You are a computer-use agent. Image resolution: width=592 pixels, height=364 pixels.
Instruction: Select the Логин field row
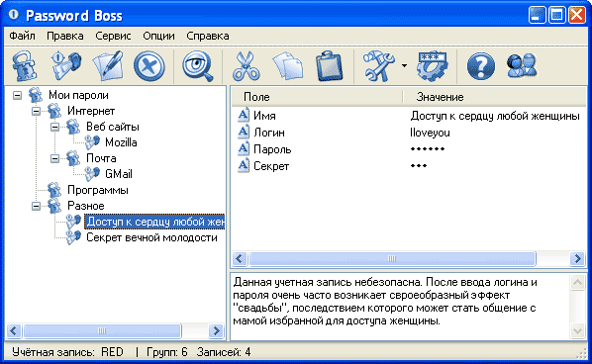click(x=409, y=133)
